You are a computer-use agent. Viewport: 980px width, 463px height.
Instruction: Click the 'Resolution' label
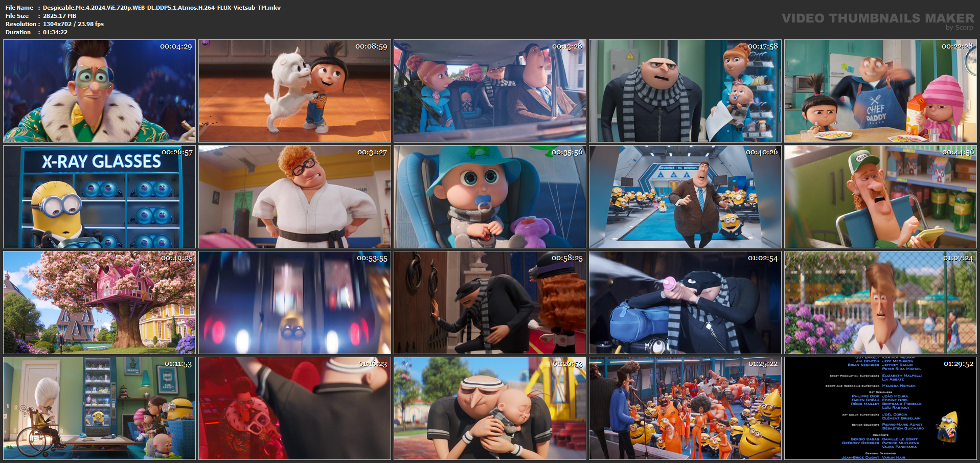[21, 24]
